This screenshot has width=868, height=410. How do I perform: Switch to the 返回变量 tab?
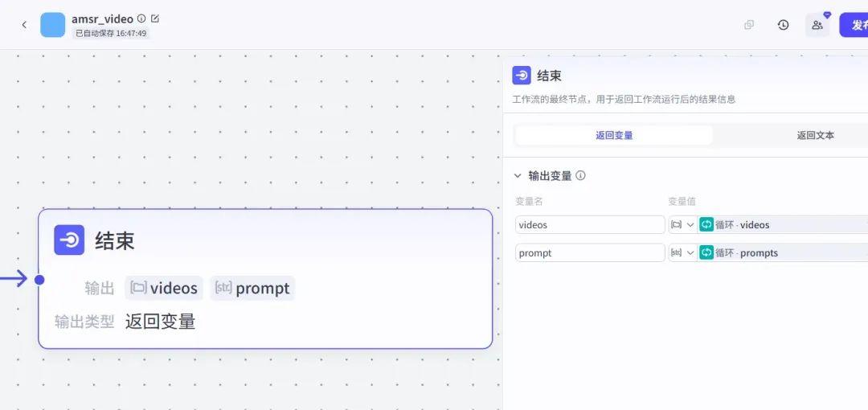point(614,135)
